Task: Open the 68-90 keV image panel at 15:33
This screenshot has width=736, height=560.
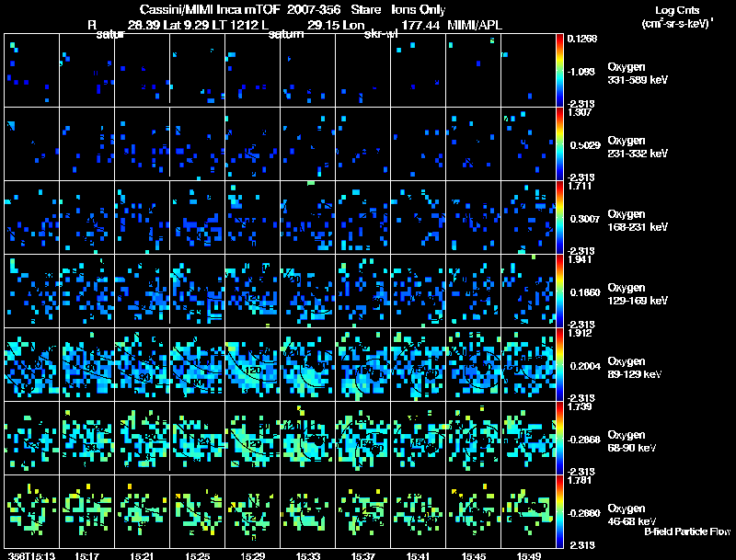Action: pyautogui.click(x=308, y=438)
